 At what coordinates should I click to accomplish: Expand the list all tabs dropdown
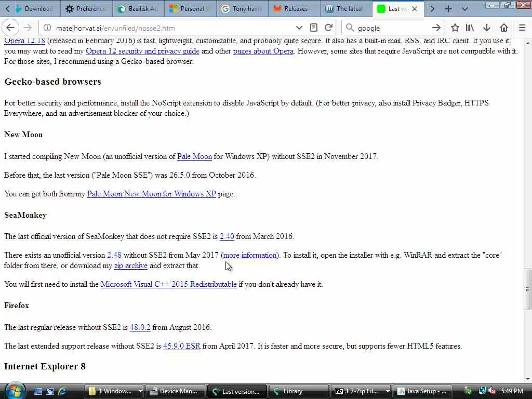465,9
